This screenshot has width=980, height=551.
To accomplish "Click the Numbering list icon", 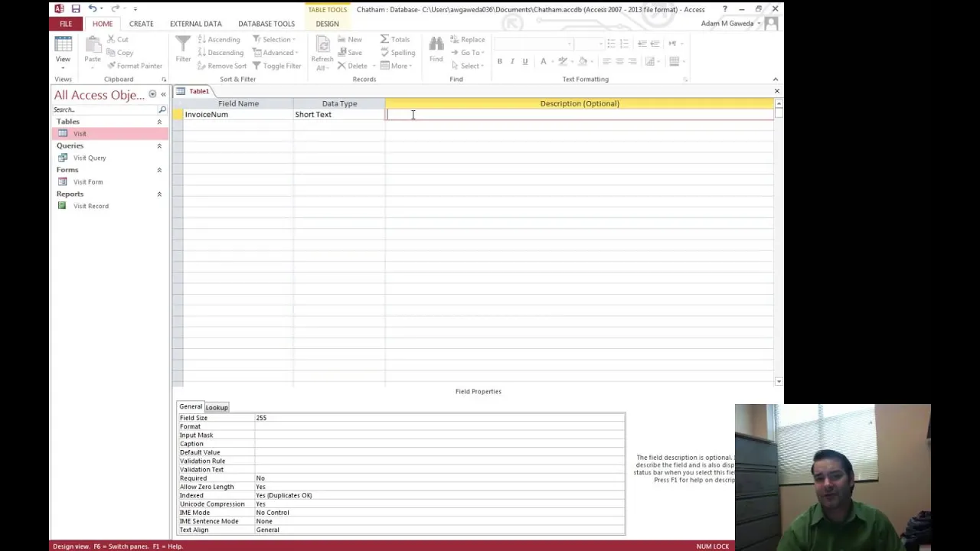I will click(x=624, y=44).
